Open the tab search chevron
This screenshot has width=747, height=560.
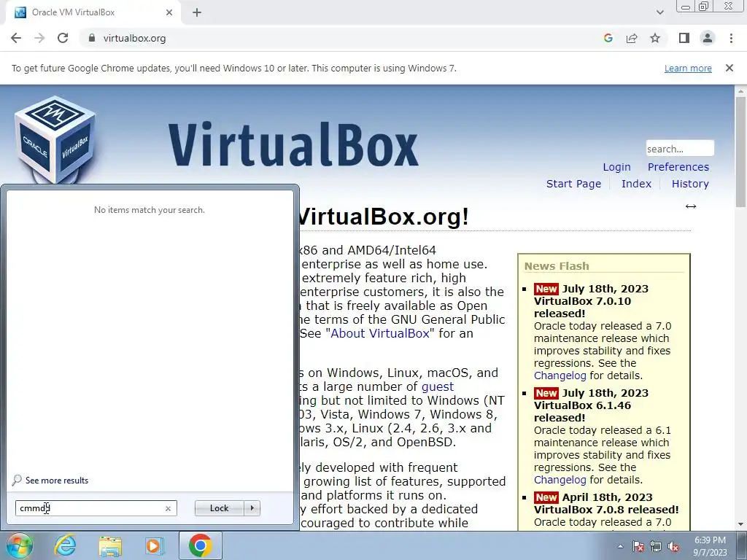point(659,12)
